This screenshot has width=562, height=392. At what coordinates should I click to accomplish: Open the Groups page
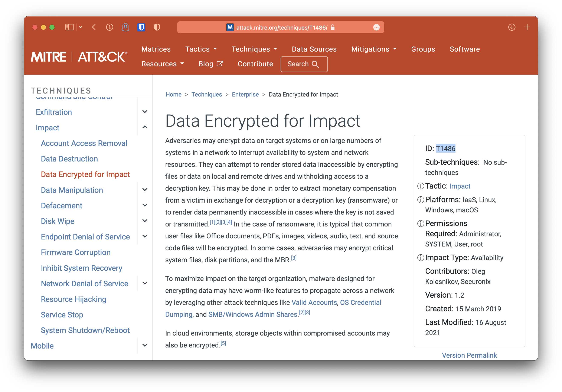click(x=423, y=49)
